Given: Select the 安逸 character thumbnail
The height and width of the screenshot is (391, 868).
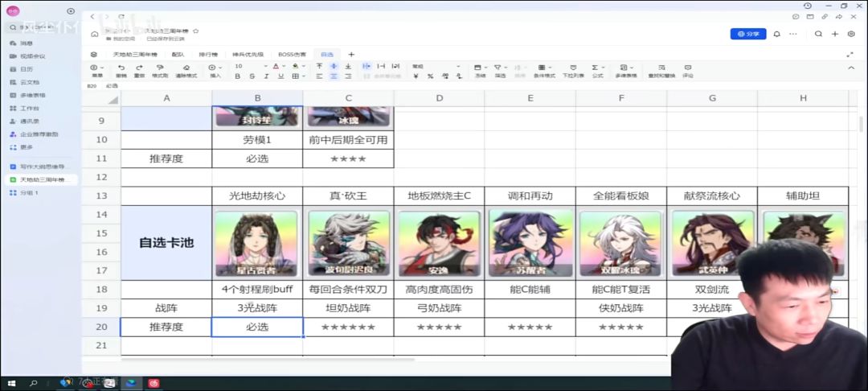Looking at the screenshot, I should [439, 243].
